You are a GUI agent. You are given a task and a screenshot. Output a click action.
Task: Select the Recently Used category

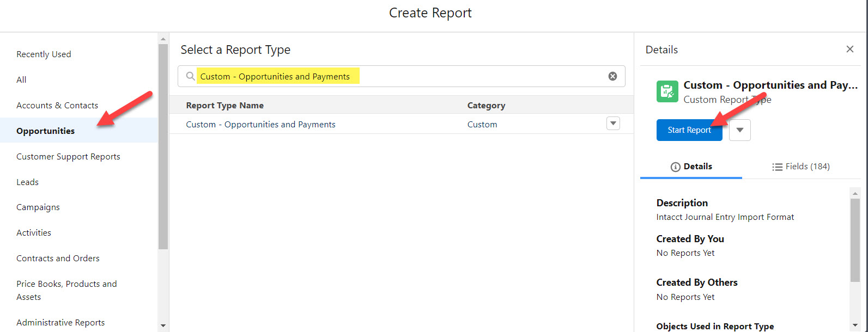[44, 54]
